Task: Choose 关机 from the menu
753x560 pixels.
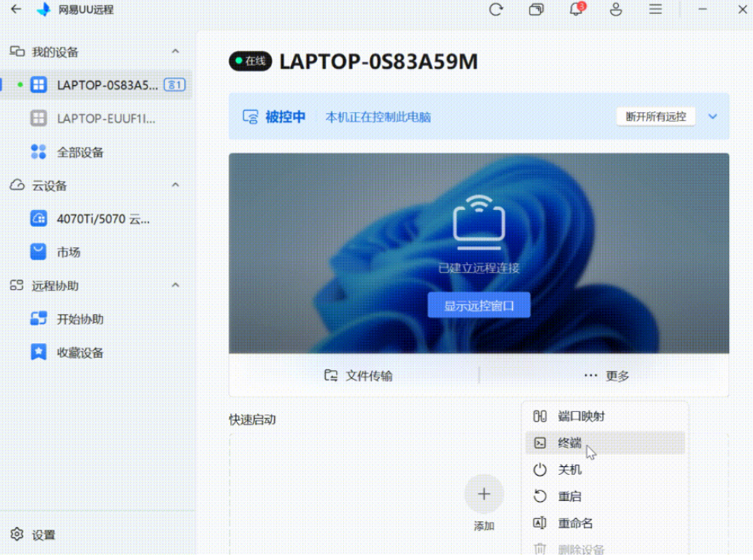Action: [605, 469]
